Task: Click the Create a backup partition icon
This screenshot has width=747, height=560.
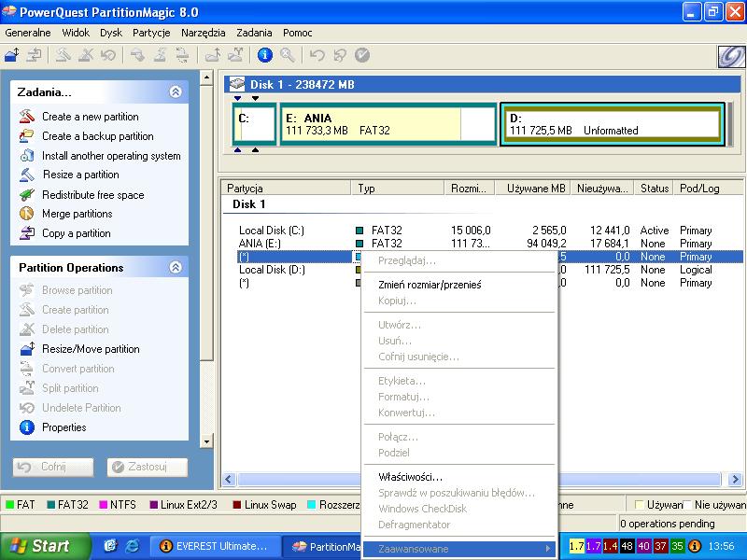Action: click(x=27, y=135)
